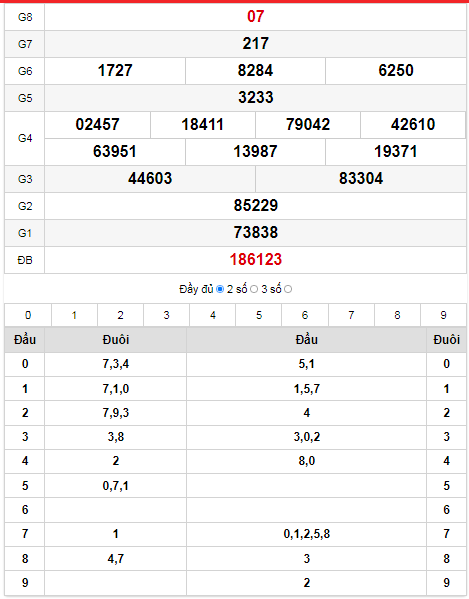The height and width of the screenshot is (599, 469).
Task: Click the ĐB special prize 186123
Action: (x=256, y=260)
